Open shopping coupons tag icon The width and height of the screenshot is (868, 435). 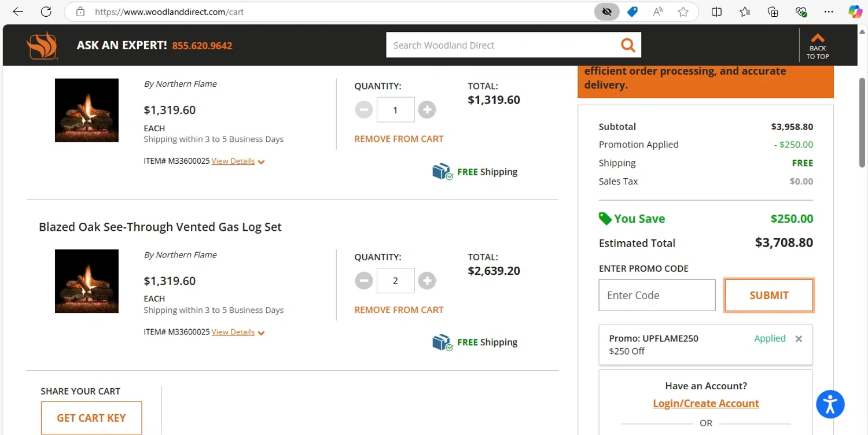[x=632, y=12]
